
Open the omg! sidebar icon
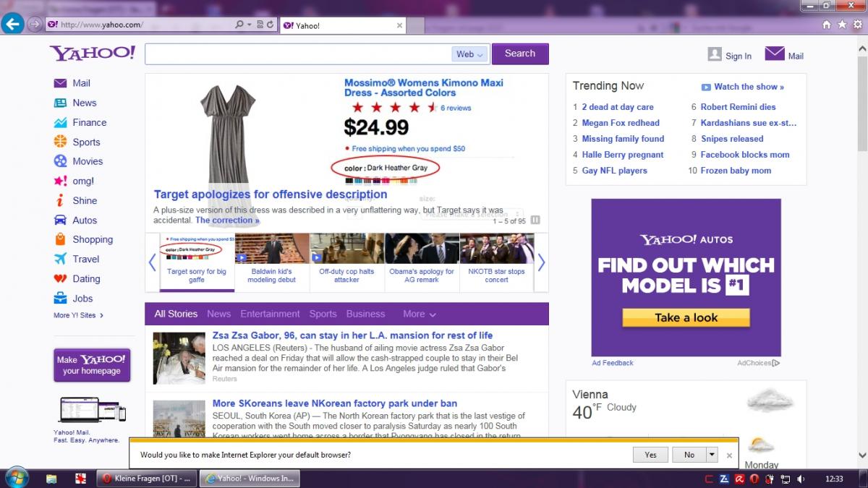click(60, 181)
